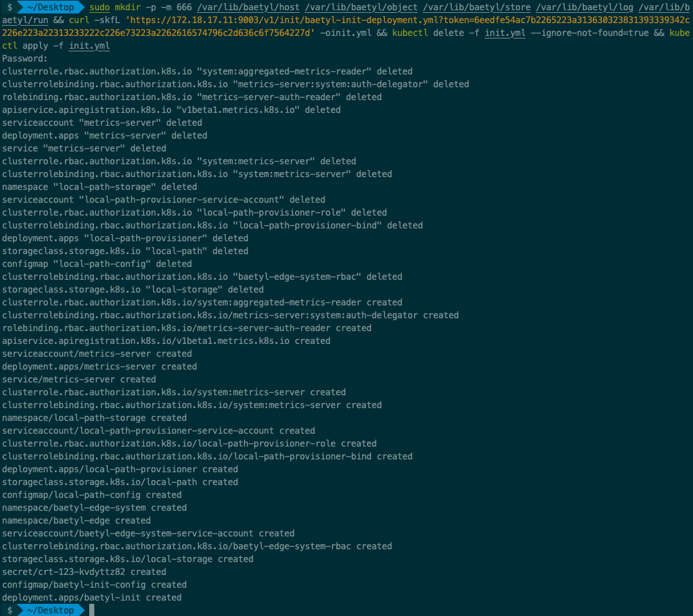
Task: Click the line 'storageclass.storage.k8s.io/local-storage created'
Action: [x=128, y=559]
